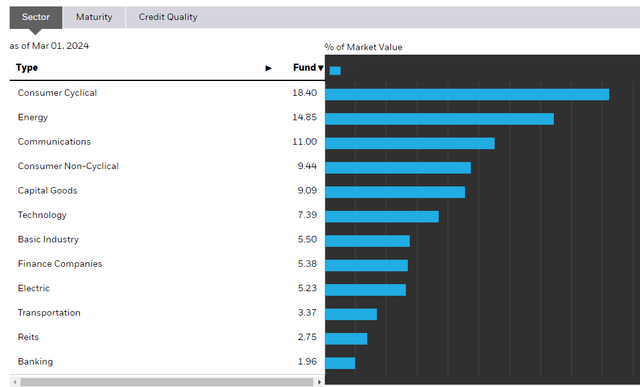Select the Consumer Non-Cyclical row label
This screenshot has width=640, height=387.
(x=68, y=166)
